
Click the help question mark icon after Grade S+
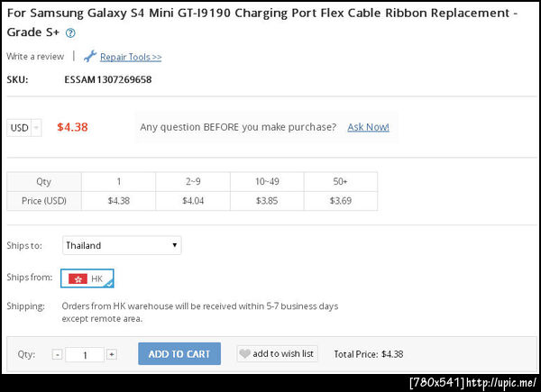click(71, 33)
